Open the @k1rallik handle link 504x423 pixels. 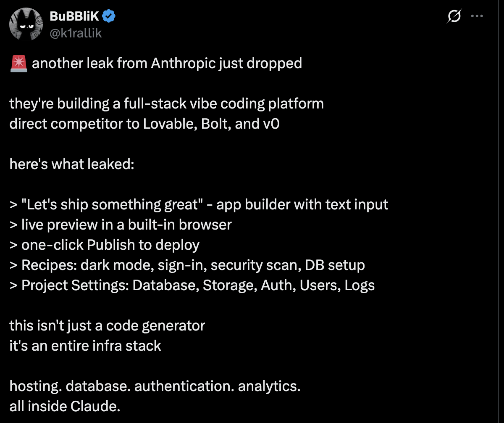click(x=76, y=33)
